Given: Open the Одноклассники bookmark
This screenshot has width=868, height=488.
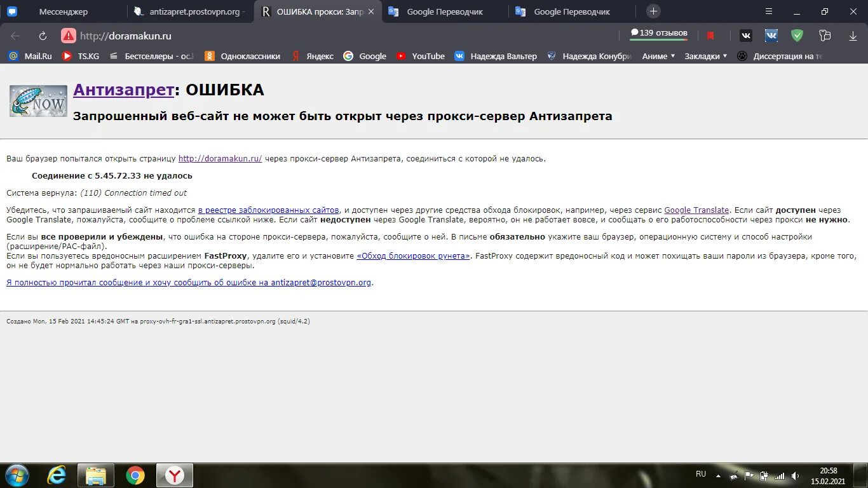Looking at the screenshot, I should pyautogui.click(x=242, y=56).
